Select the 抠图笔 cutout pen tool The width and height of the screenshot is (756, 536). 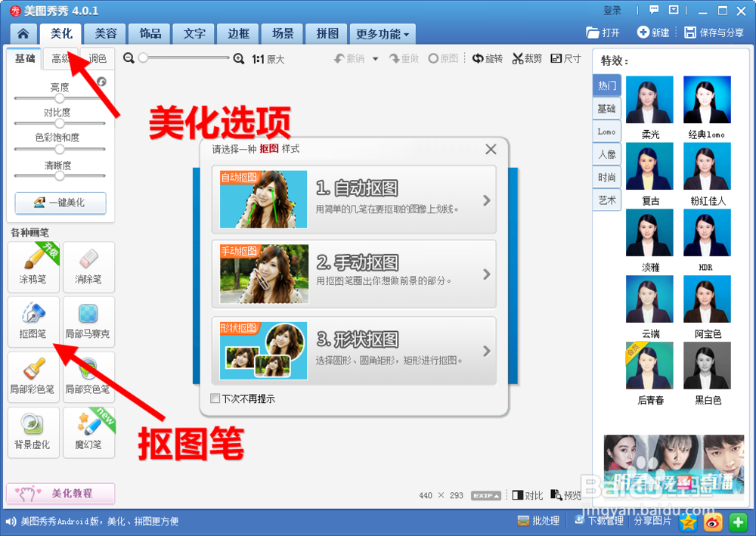(33, 321)
